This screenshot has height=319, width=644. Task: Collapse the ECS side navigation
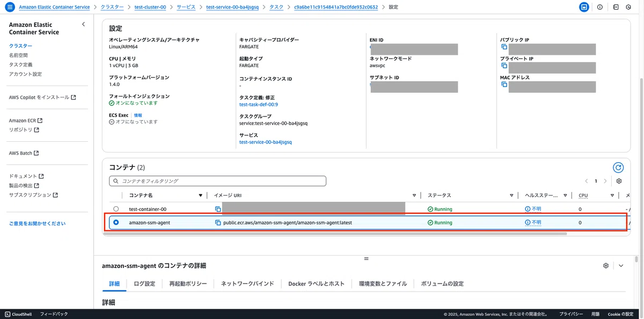[83, 25]
